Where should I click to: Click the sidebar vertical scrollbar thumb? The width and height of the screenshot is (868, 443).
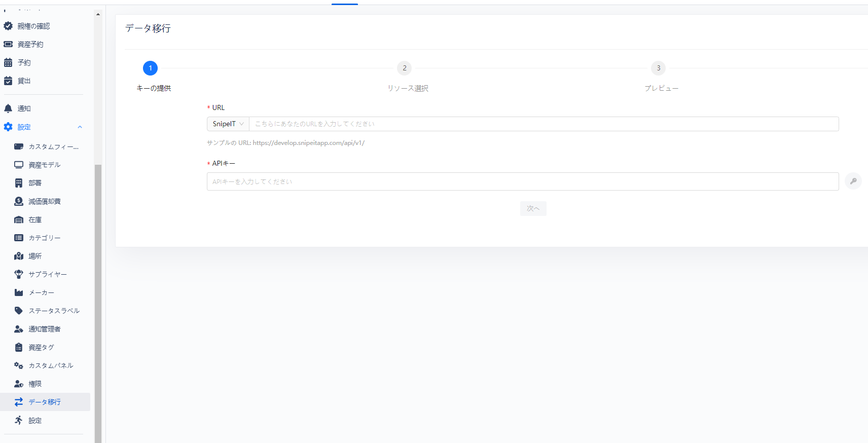pyautogui.click(x=98, y=303)
